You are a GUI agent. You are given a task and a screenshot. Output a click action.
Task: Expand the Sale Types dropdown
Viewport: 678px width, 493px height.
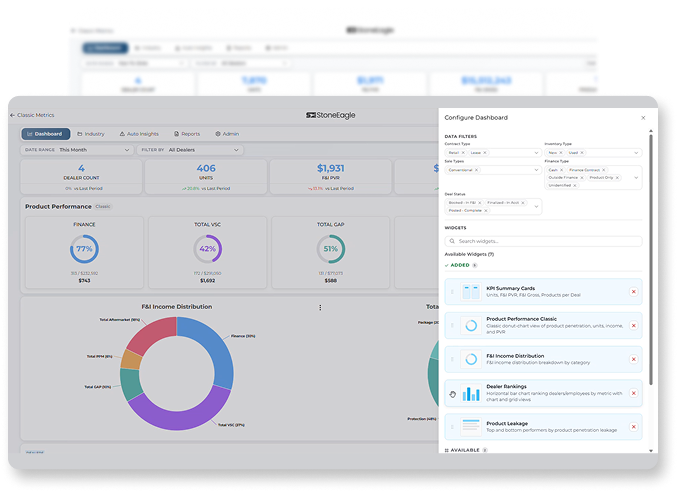[x=536, y=170]
